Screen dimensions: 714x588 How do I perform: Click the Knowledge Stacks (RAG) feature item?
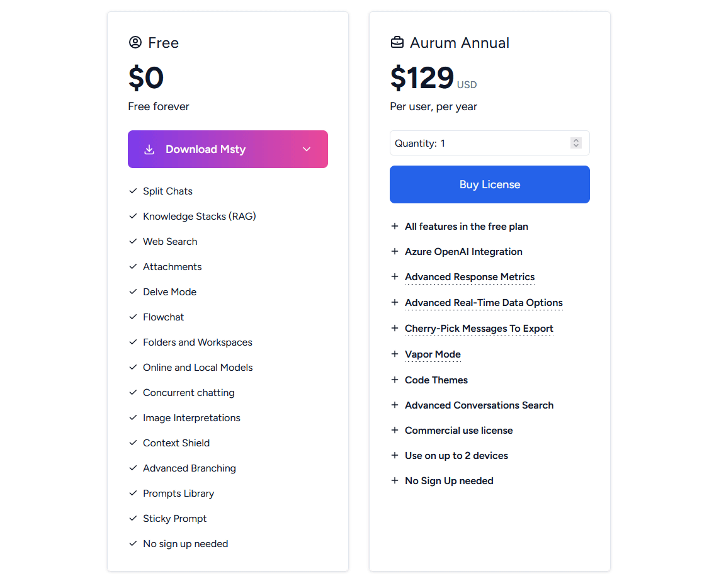(x=200, y=217)
